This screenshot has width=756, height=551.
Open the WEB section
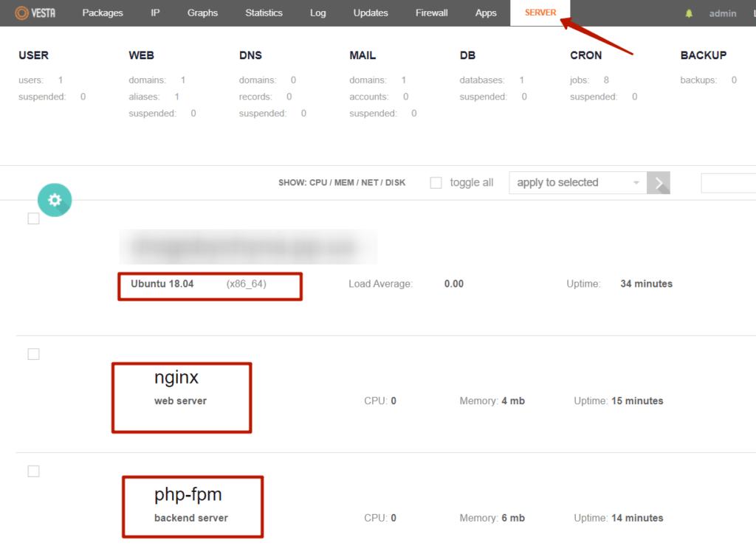[141, 55]
